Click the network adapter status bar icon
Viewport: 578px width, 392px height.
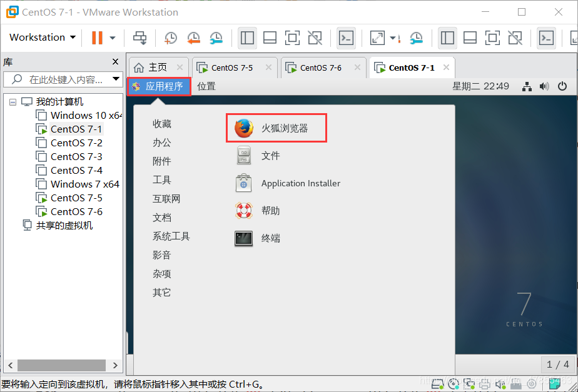469,384
